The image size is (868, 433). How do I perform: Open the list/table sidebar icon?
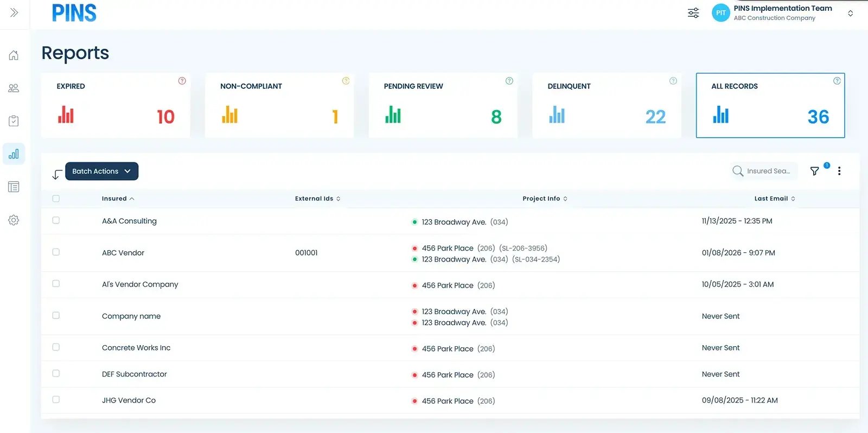[x=14, y=187]
